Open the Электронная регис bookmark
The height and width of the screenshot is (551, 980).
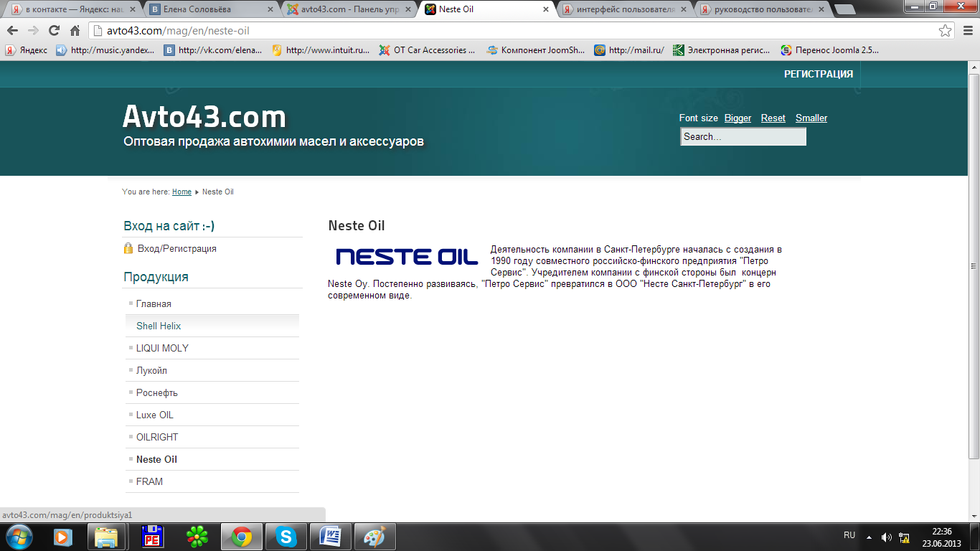(722, 50)
